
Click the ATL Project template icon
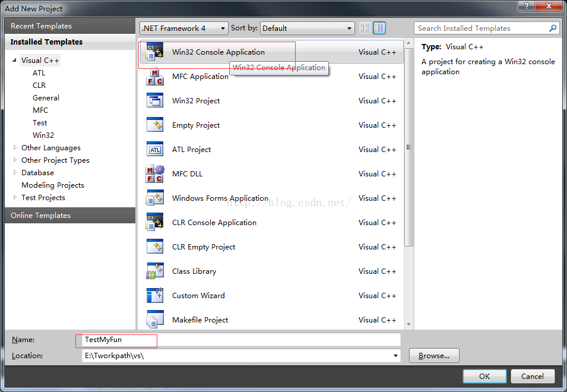pos(155,149)
